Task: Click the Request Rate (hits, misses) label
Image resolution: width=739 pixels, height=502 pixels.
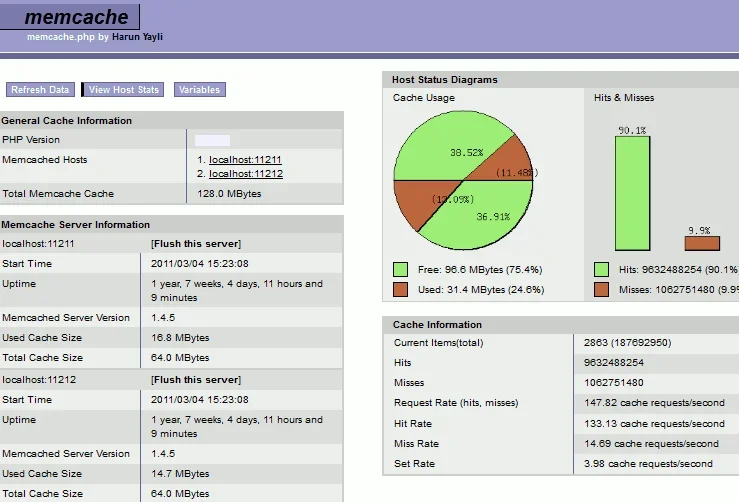Action: tap(456, 403)
